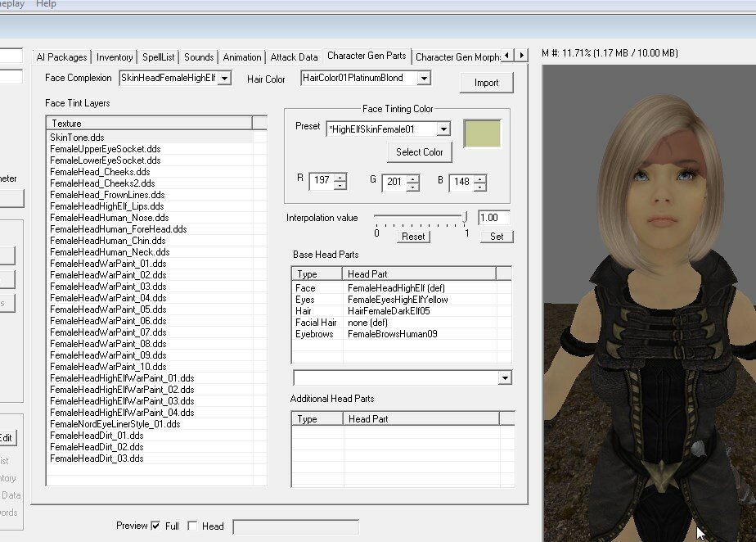
Task: Select FemaleHeadWarPaint_05.dds texture row
Action: (150, 309)
